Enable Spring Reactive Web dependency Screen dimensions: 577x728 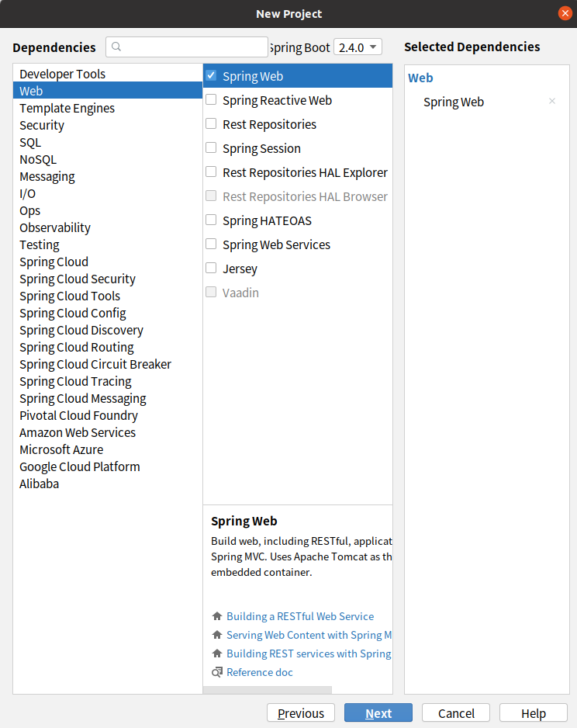pos(211,99)
